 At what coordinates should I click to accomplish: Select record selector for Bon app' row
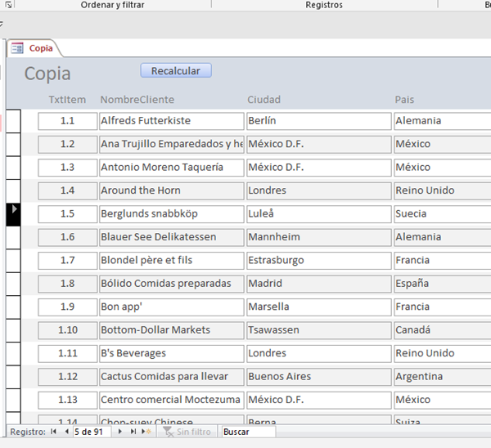tap(13, 307)
